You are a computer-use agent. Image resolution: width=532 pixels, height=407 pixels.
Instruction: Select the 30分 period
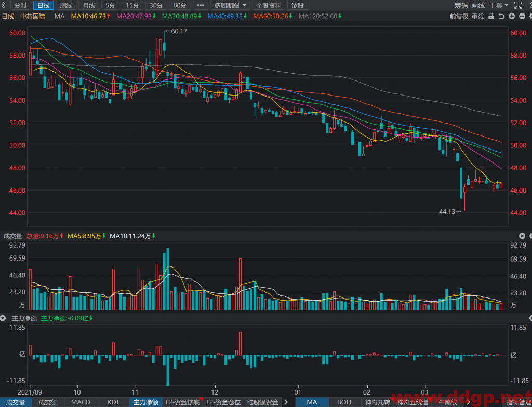(156, 5)
